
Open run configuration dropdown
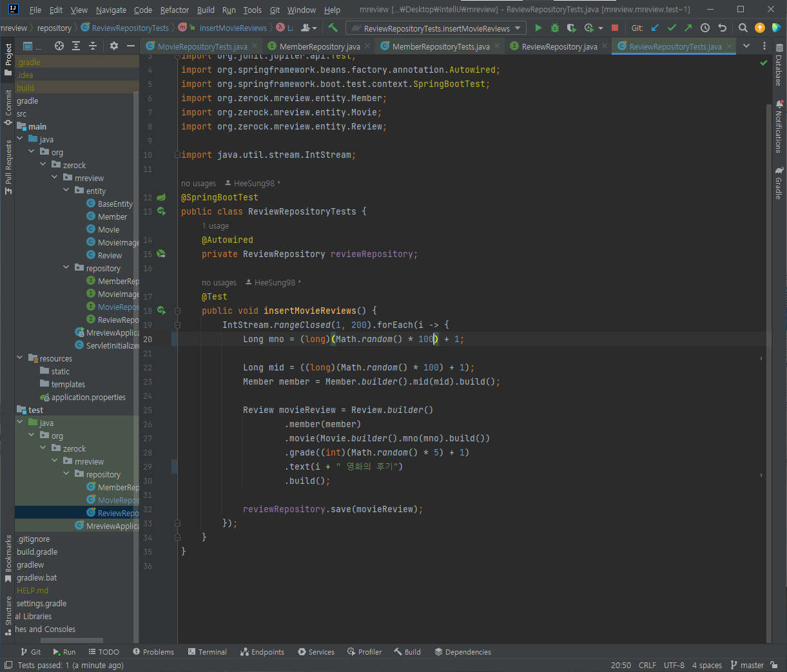436,28
